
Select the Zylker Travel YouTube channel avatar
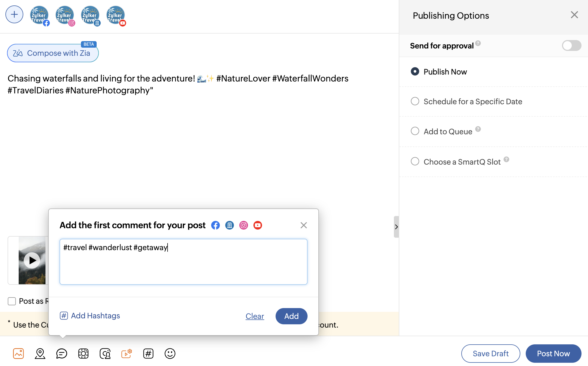tap(116, 15)
